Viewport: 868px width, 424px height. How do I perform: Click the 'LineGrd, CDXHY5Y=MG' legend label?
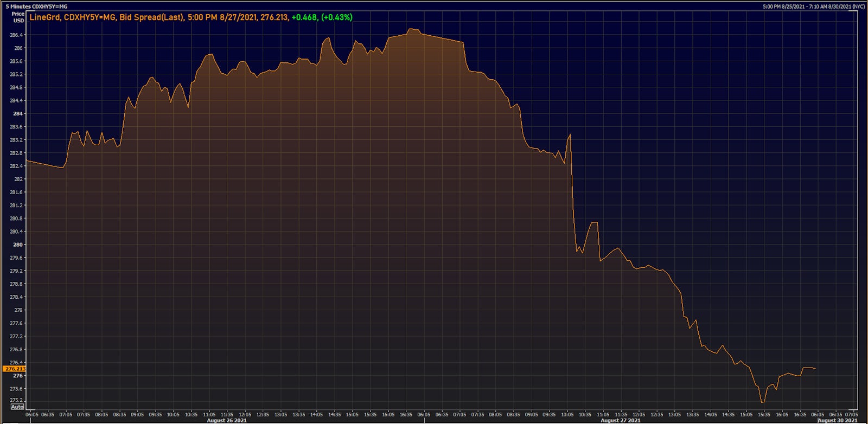pyautogui.click(x=73, y=17)
